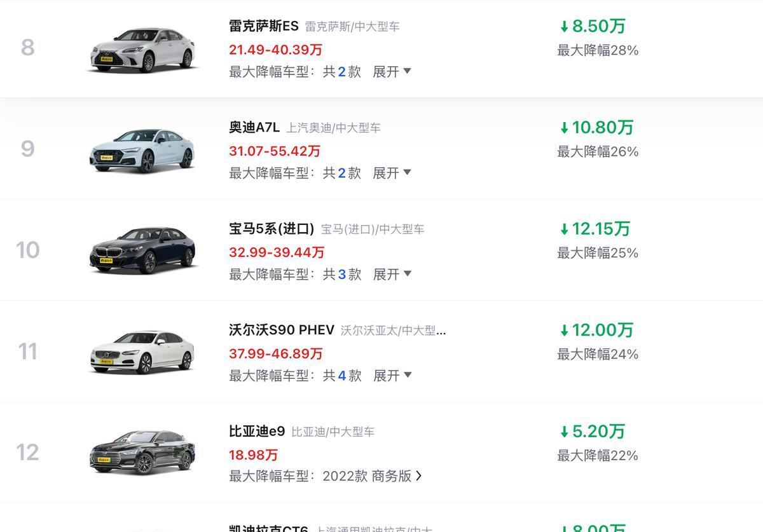763x532 pixels.
Task: Click the 雷克萨斯ES car thumbnail
Action: pos(142,49)
